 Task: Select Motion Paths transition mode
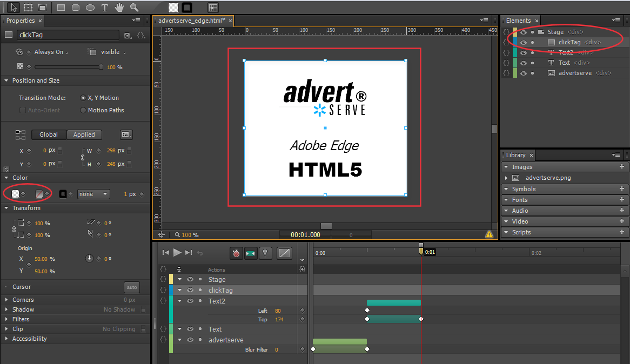[83, 110]
